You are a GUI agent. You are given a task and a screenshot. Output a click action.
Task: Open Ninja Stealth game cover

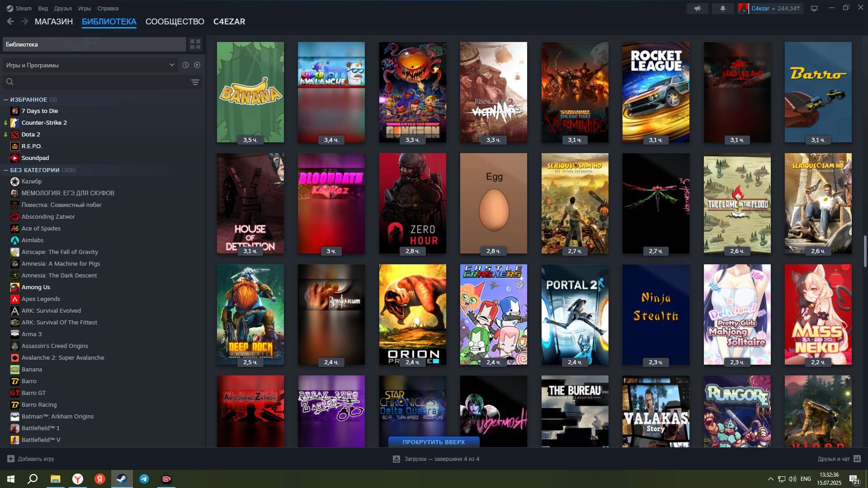point(656,314)
